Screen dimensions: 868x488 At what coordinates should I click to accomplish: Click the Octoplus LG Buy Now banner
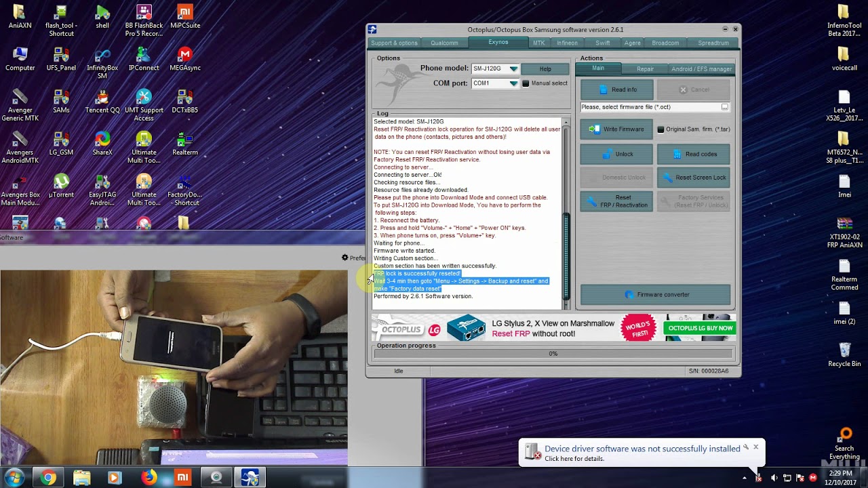click(700, 328)
